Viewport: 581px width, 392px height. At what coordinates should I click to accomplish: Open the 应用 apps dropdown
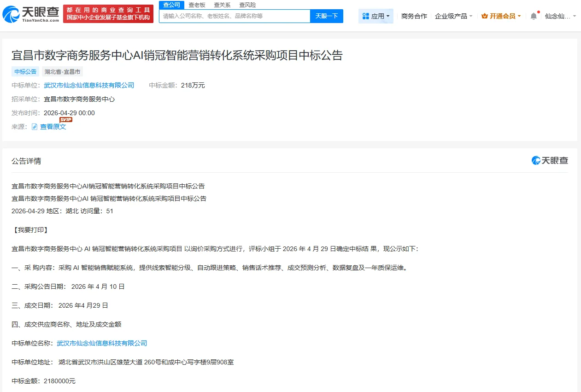(376, 16)
